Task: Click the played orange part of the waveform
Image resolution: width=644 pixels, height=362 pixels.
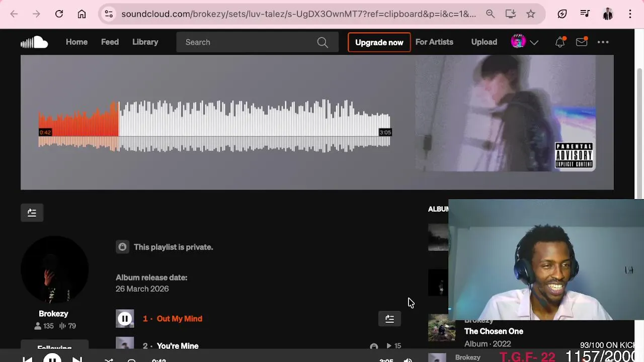Action: [x=78, y=126]
